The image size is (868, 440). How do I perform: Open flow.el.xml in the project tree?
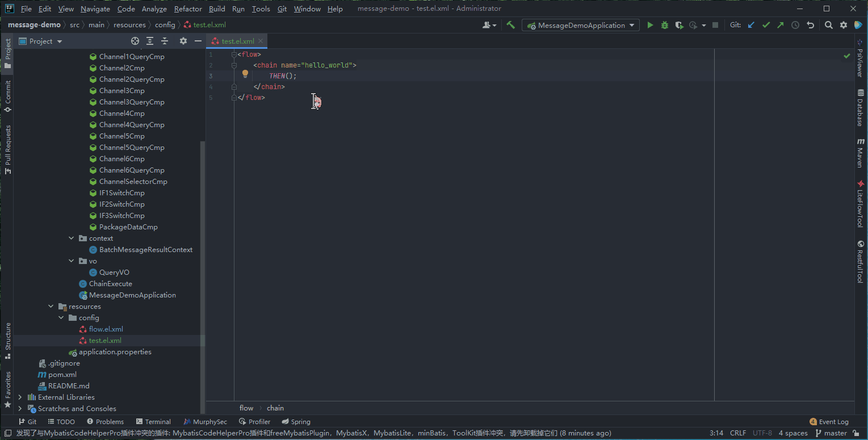(106, 329)
